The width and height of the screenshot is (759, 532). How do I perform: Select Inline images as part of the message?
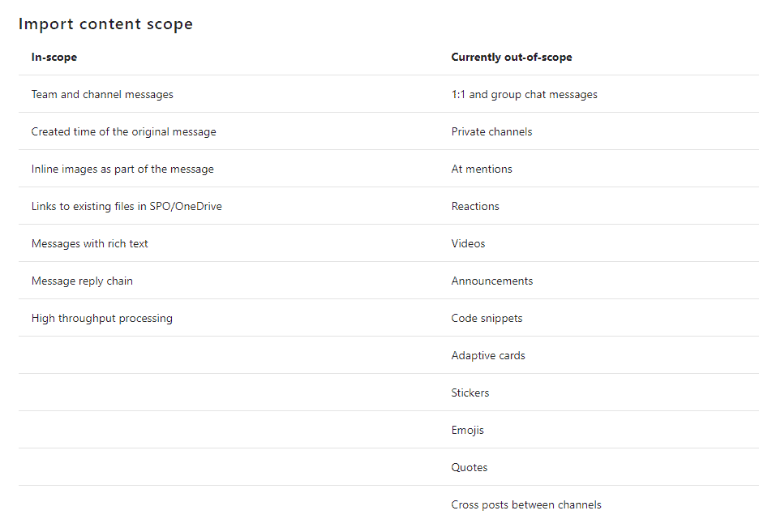122,169
